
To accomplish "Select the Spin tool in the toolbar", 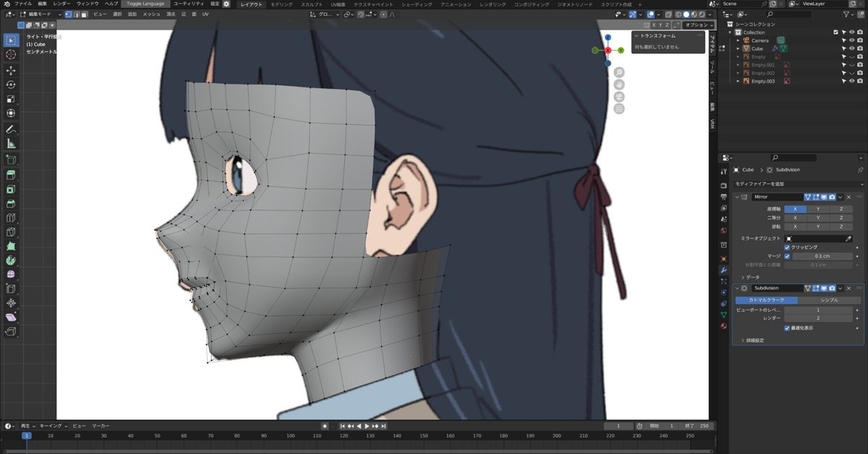I will pos(11,261).
